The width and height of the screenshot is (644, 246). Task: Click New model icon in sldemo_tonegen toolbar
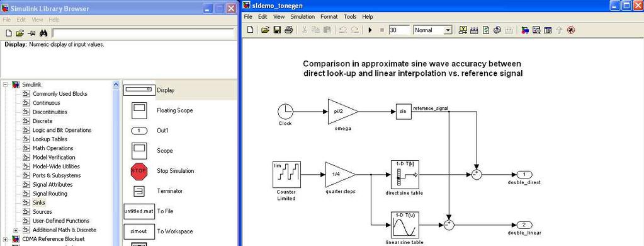[x=250, y=30]
